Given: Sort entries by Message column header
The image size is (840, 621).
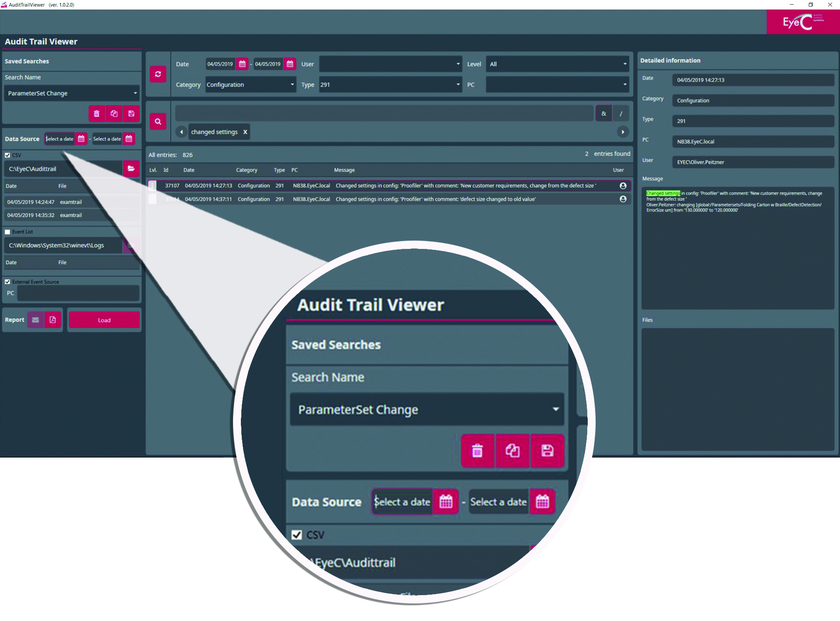Looking at the screenshot, I should 344,170.
